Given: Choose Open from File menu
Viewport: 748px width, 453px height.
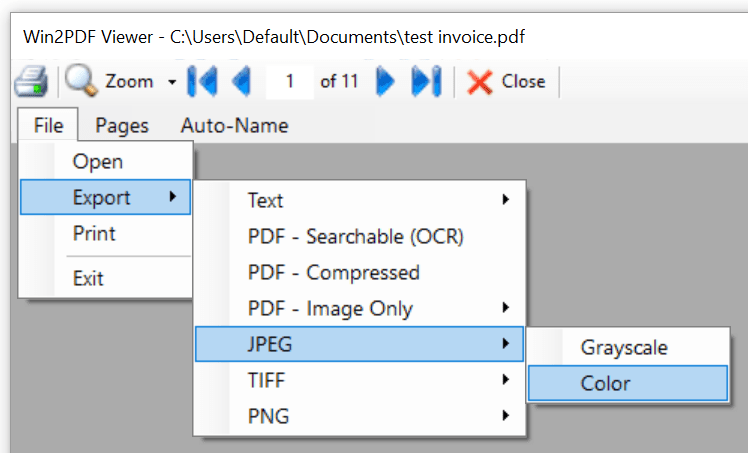Looking at the screenshot, I should (105, 161).
